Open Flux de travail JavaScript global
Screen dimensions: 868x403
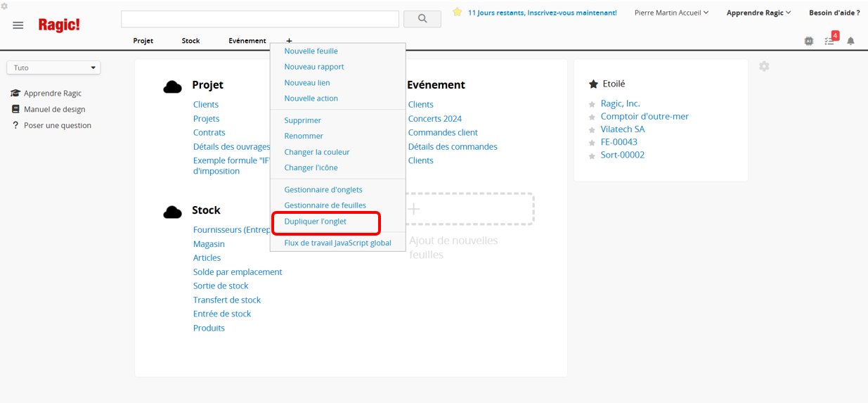pos(337,243)
